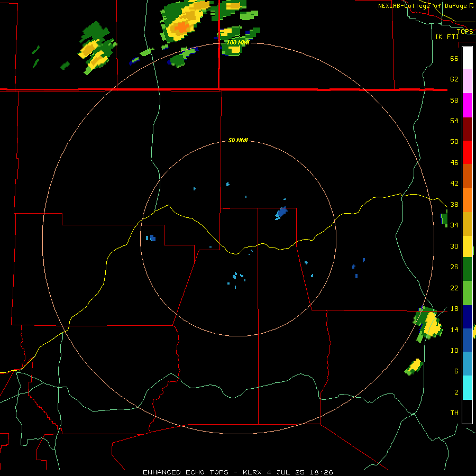Viewport: 476px width, 476px height.
Task: Click the '14' legend value
Action: coord(454,329)
